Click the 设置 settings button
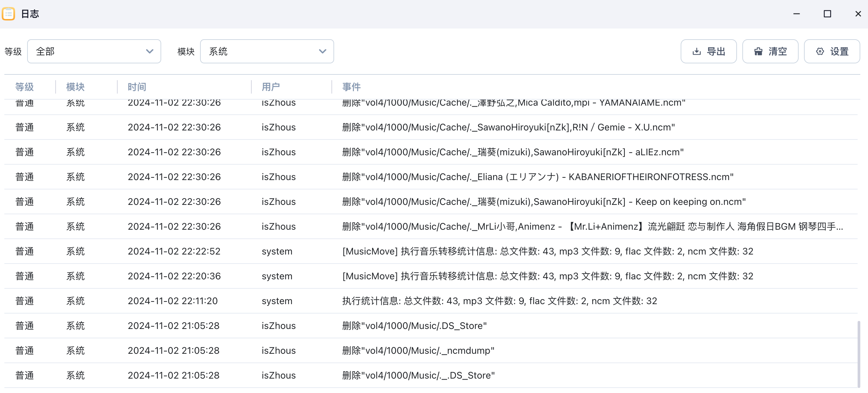Viewport: 868px width, 393px height. coord(831,51)
